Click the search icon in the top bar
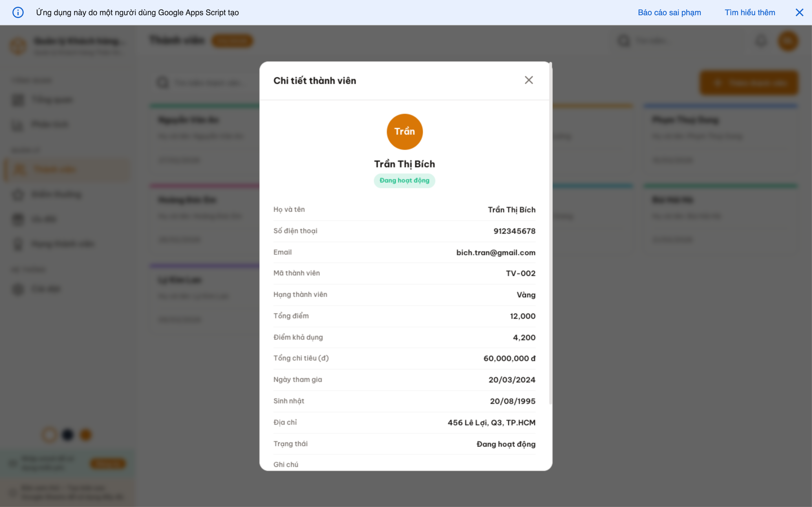 pos(624,41)
